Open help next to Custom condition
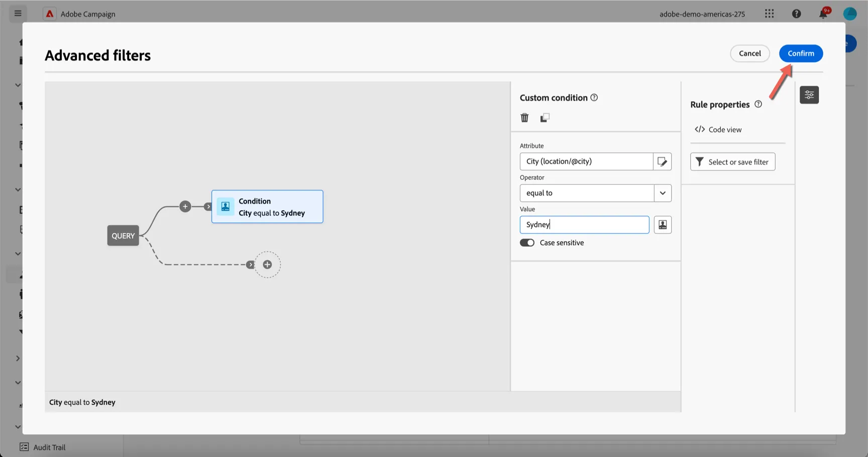The height and width of the screenshot is (457, 868). (594, 98)
